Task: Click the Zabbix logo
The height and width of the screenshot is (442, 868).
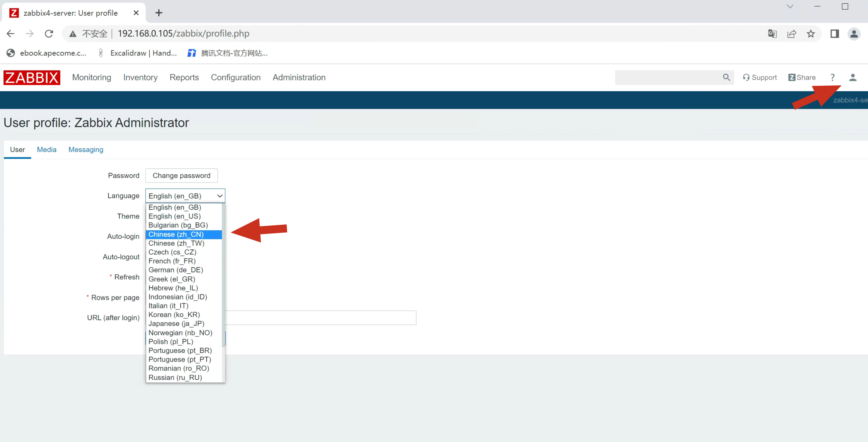Action: point(32,78)
